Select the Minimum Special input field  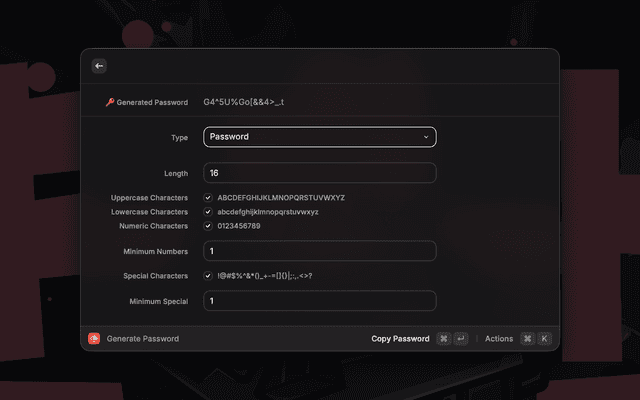pos(319,301)
